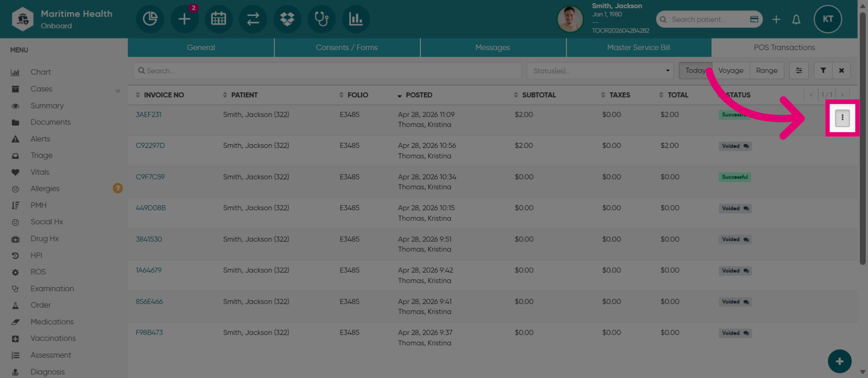Click the Maritime Health logo

pos(23,19)
